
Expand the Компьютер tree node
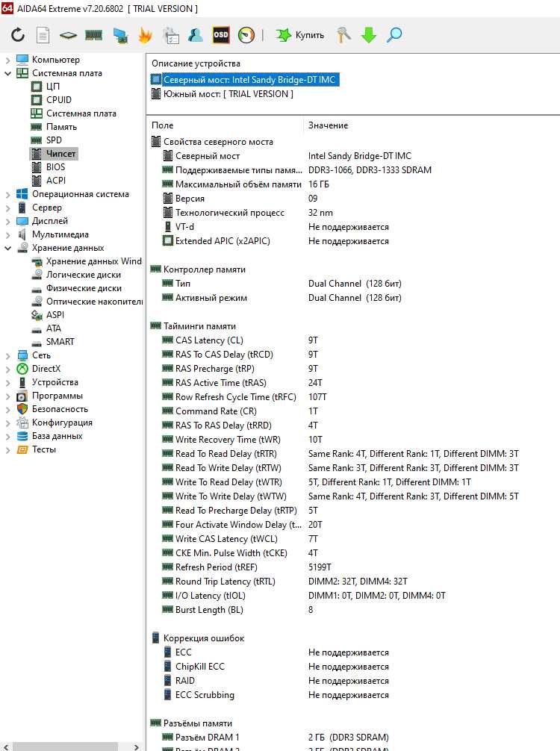tap(7, 60)
